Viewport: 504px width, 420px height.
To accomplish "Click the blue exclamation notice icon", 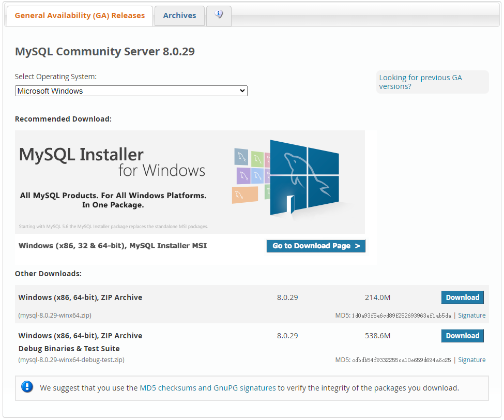I will point(27,386).
